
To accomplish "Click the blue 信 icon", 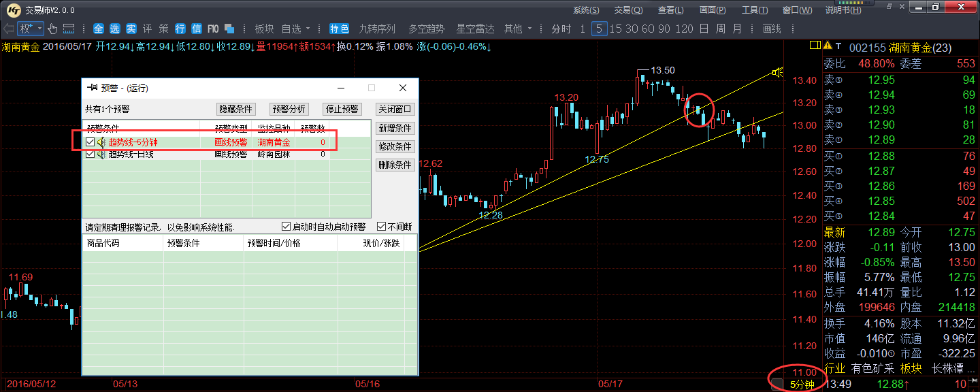I will 197,29.
